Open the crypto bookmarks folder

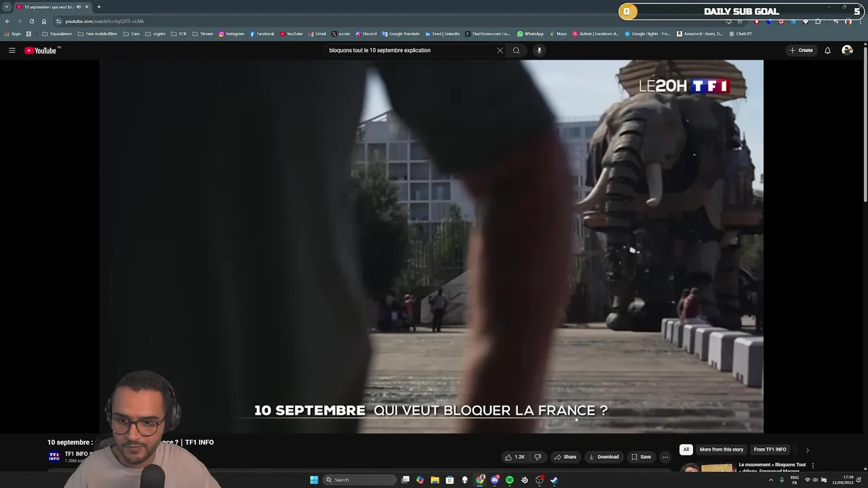[155, 34]
